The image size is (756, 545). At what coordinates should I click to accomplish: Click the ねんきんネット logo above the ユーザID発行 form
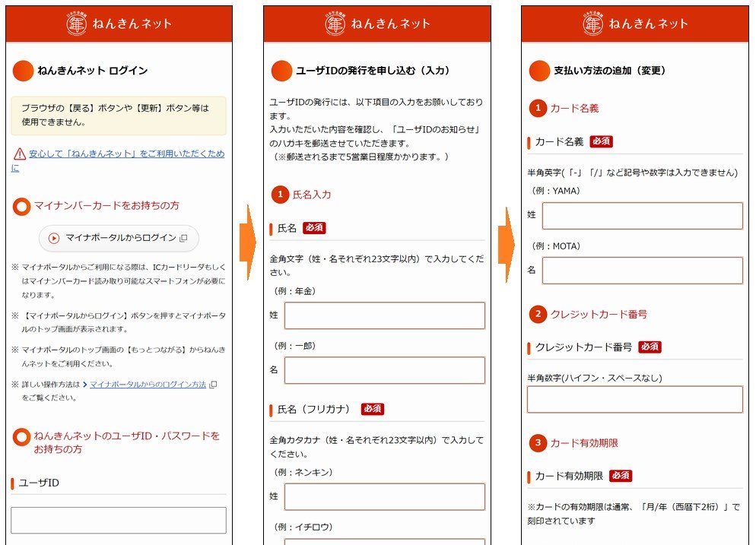click(376, 24)
